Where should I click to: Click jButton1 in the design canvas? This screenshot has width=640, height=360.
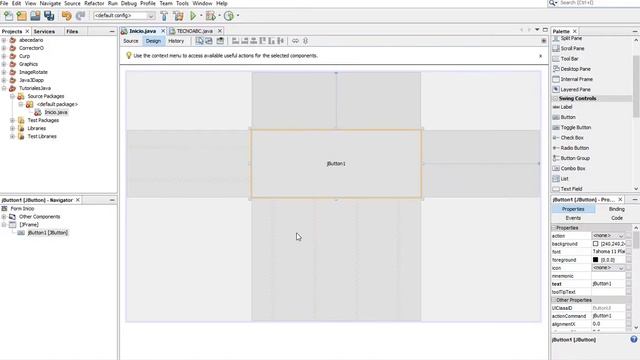point(336,164)
